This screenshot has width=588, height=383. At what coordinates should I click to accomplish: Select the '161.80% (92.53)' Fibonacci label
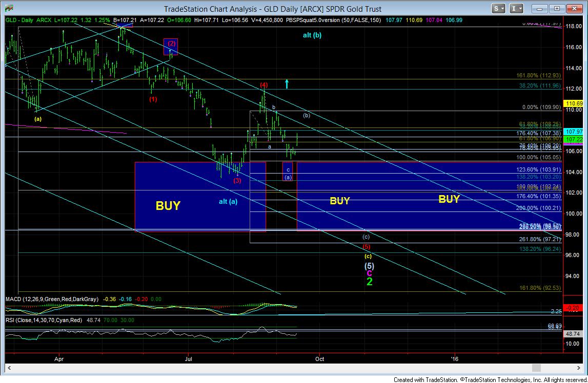[540, 288]
